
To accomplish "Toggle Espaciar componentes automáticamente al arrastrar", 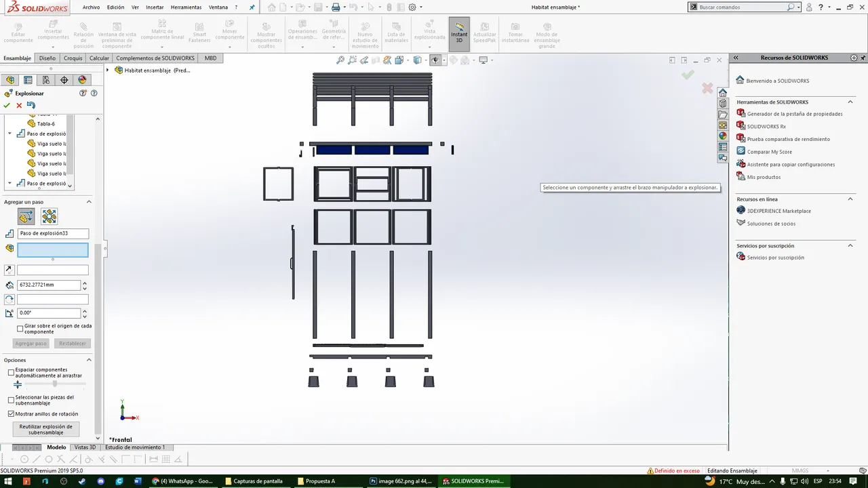I will (x=11, y=372).
